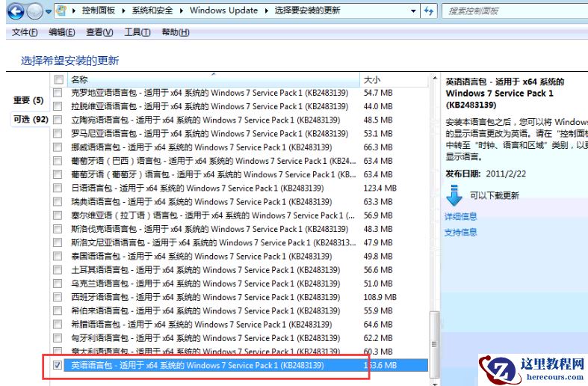The height and width of the screenshot is (386, 588).
Task: Expand the arrow after 系统和安全 breadcrumb
Action: point(181,10)
